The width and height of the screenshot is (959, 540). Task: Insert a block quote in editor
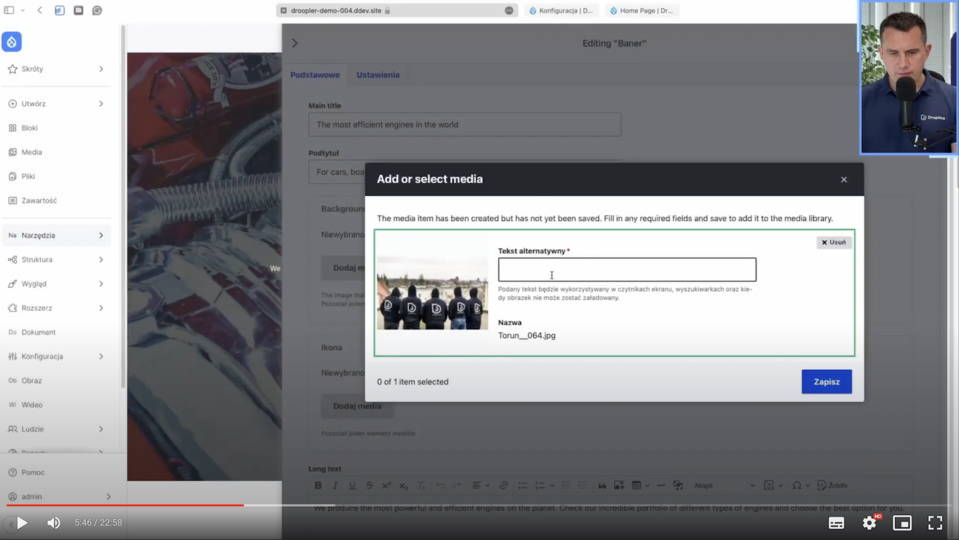602,486
